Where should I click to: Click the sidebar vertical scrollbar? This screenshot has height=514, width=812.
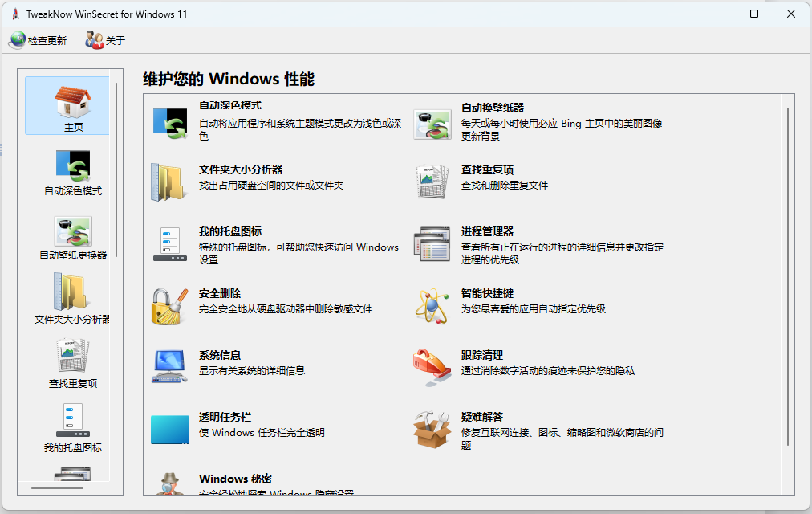(x=116, y=169)
